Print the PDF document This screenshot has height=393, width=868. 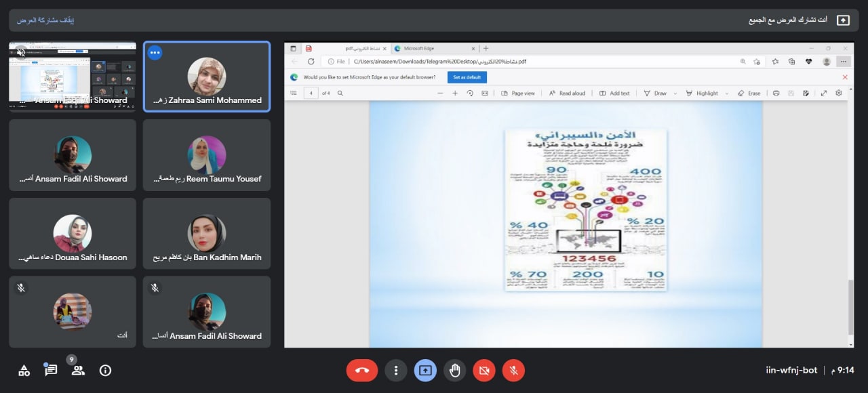click(776, 93)
